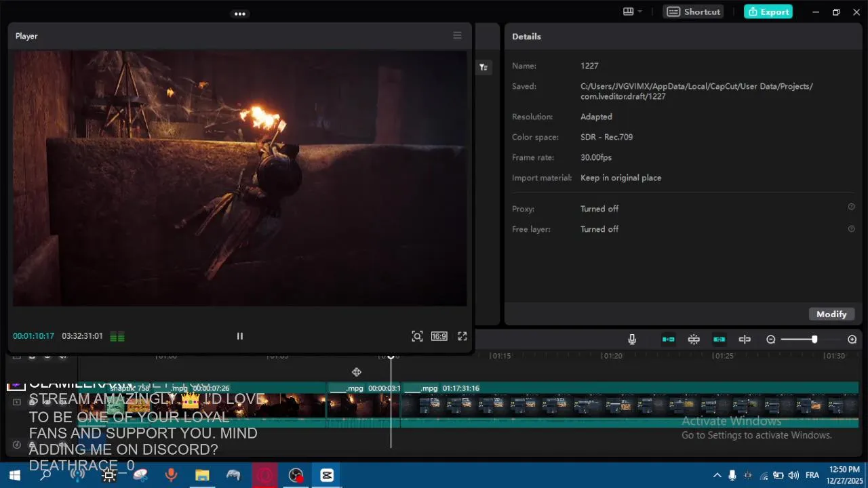Select the clip labeled 01:17:31:16
The image size is (868, 488).
point(629,405)
